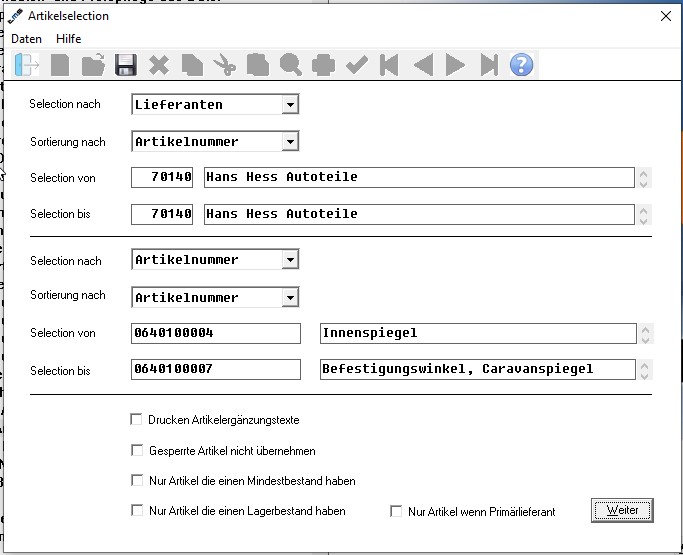Click the paste clipboard toolbar icon
Viewport: 683px width, 555px height.
pyautogui.click(x=258, y=65)
